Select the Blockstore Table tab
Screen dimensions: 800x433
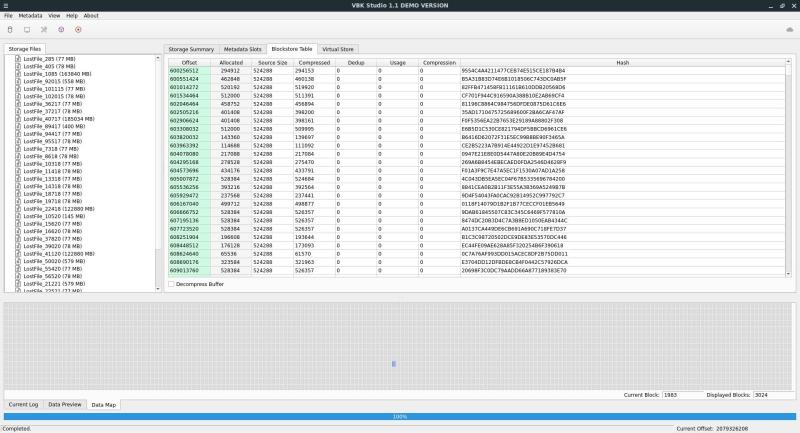coord(292,49)
